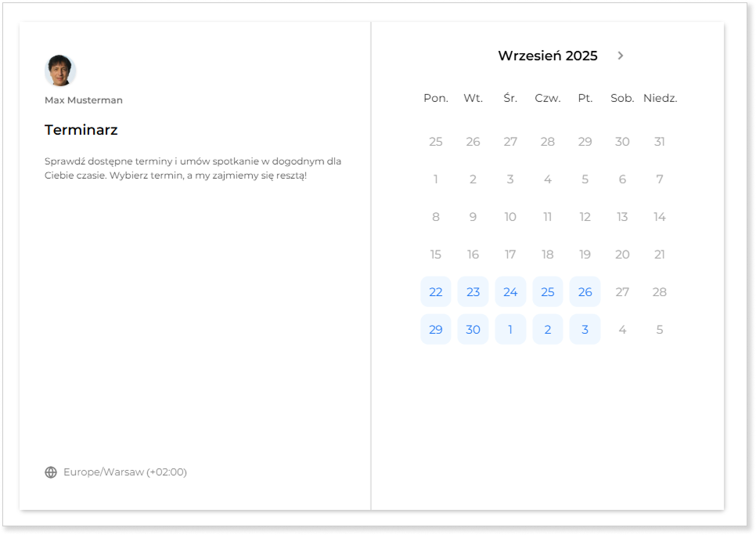Screen dimensions: 756x535
Task: Click the Niedz. weekday column header
Action: 660,98
